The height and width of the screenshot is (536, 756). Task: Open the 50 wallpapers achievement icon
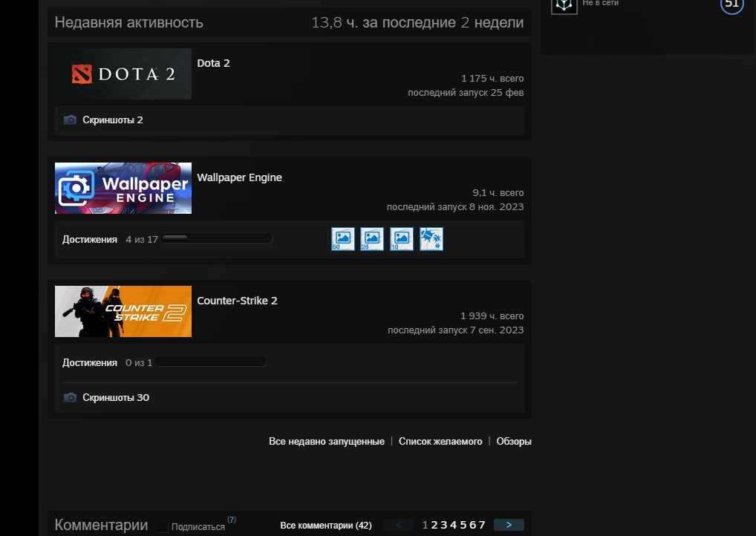point(343,239)
